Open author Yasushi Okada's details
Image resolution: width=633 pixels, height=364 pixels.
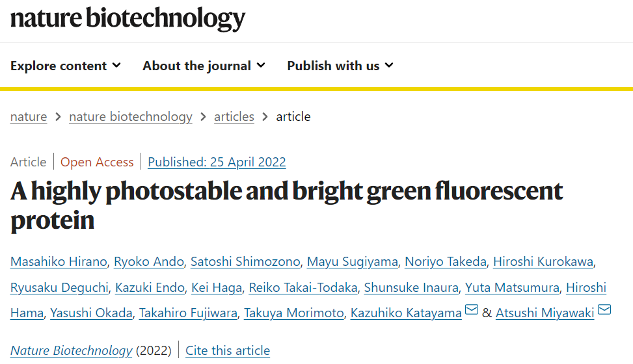click(91, 313)
